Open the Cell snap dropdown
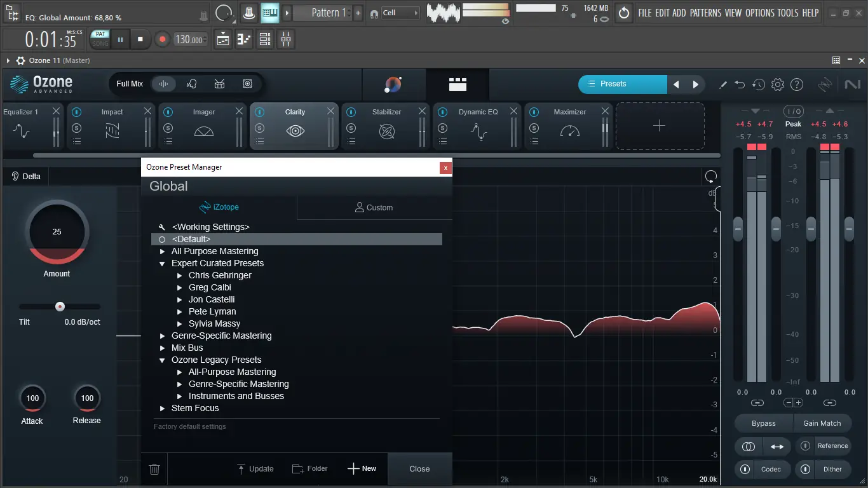The width and height of the screenshot is (868, 488). click(x=400, y=13)
